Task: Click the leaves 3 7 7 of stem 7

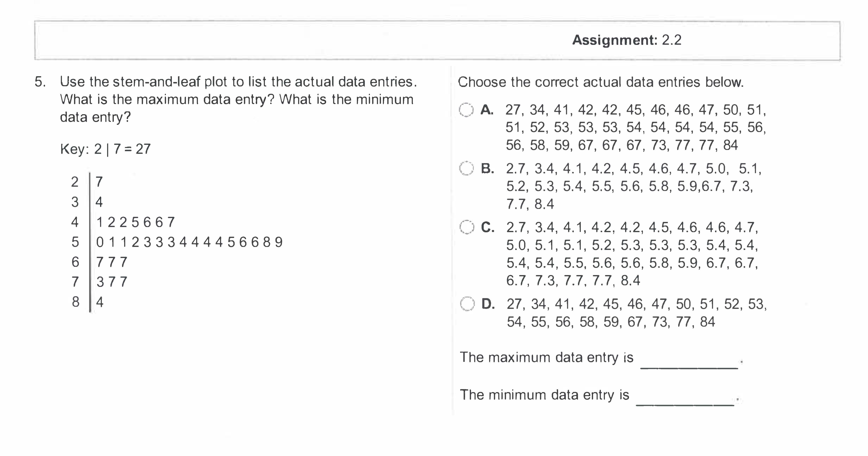Action: [112, 282]
